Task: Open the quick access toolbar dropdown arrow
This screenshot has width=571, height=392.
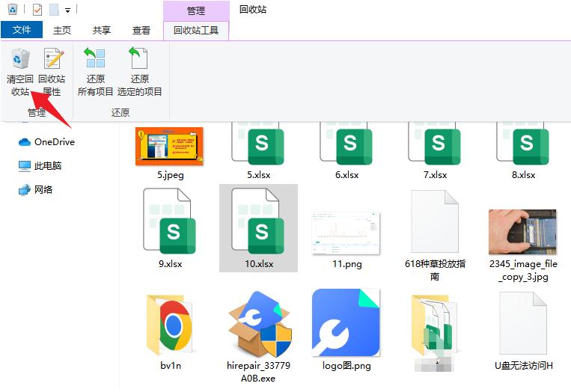Action: tap(68, 10)
